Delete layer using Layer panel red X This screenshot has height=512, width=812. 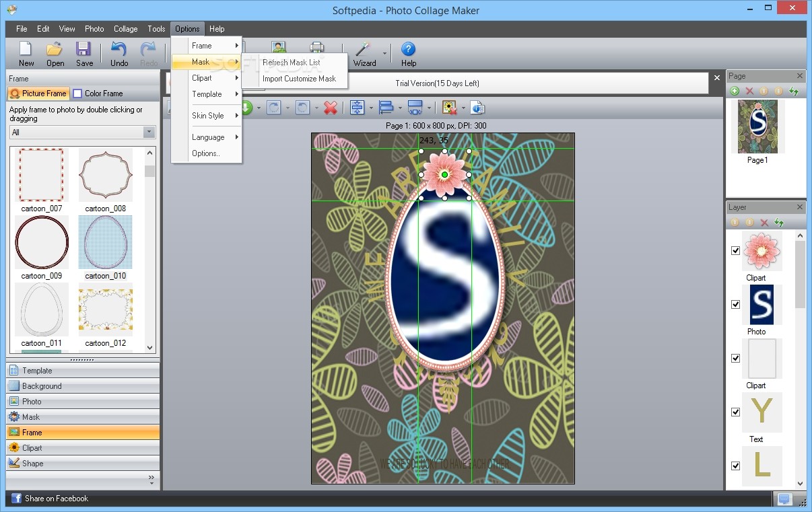click(x=764, y=222)
